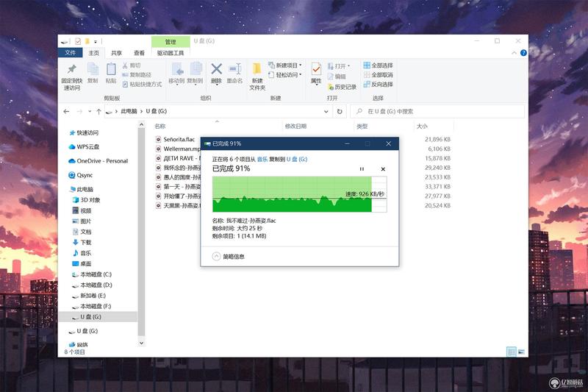Switch to the Share ribbon tab

[117, 53]
